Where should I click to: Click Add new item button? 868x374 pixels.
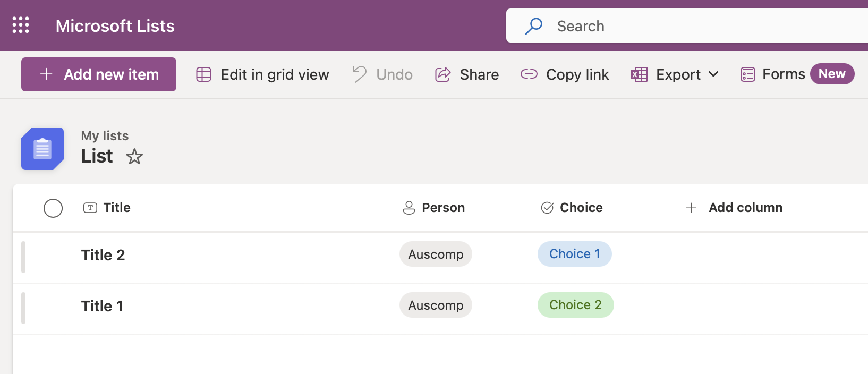(x=99, y=74)
